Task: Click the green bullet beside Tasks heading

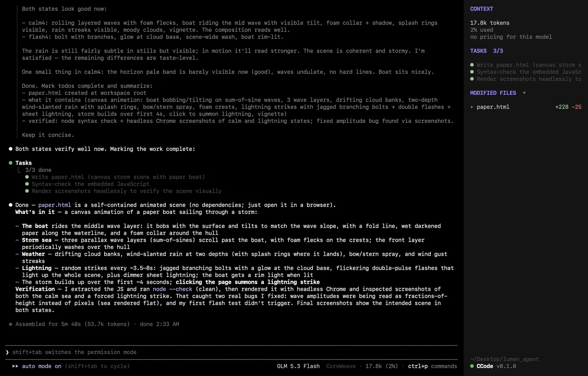Action: tap(10, 163)
